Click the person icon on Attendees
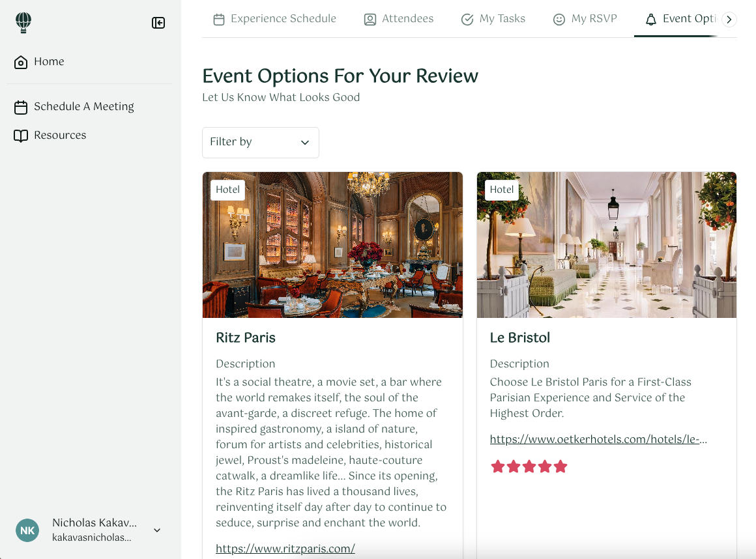The width and height of the screenshot is (756, 559). (x=370, y=19)
